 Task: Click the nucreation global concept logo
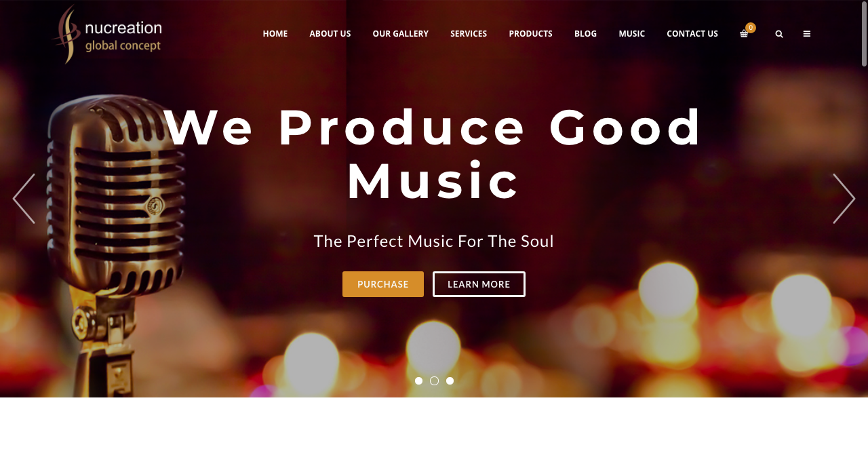[x=107, y=35]
